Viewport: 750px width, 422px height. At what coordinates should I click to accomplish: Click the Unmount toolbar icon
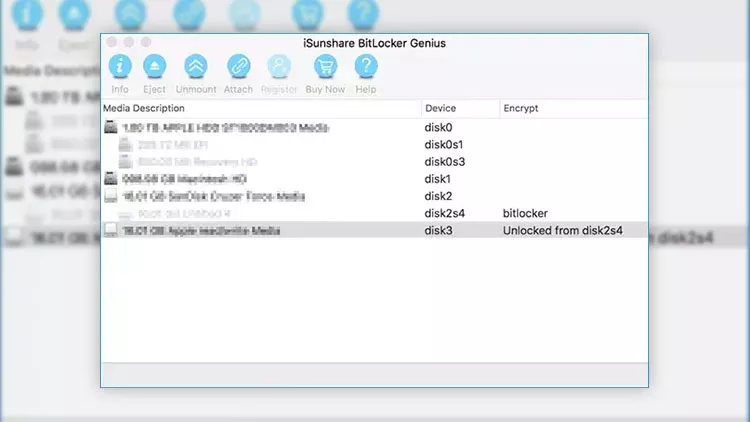[x=196, y=66]
